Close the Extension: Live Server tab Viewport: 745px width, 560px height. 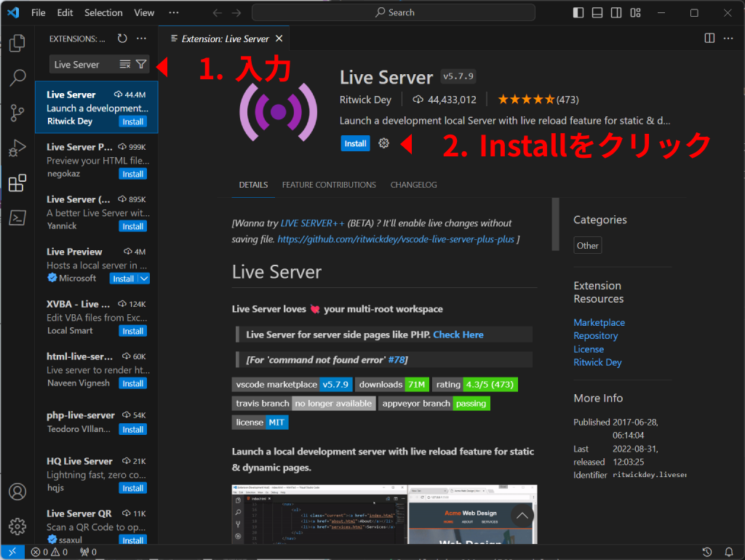279,39
